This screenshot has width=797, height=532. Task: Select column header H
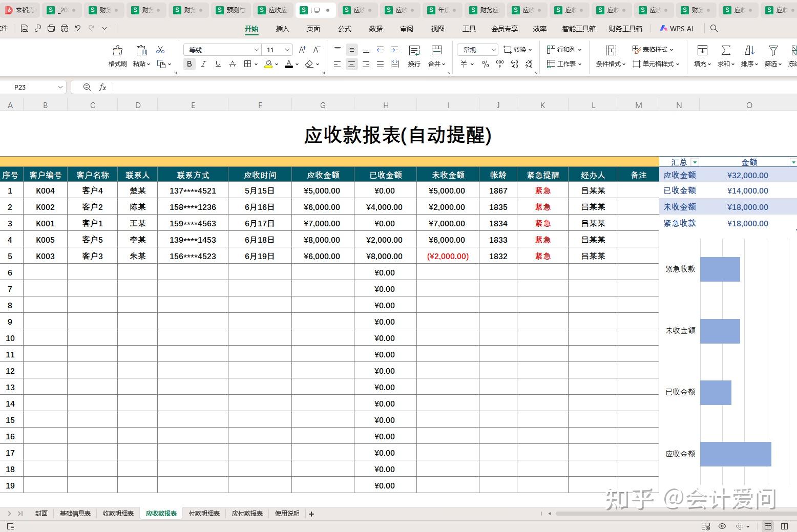click(386, 105)
